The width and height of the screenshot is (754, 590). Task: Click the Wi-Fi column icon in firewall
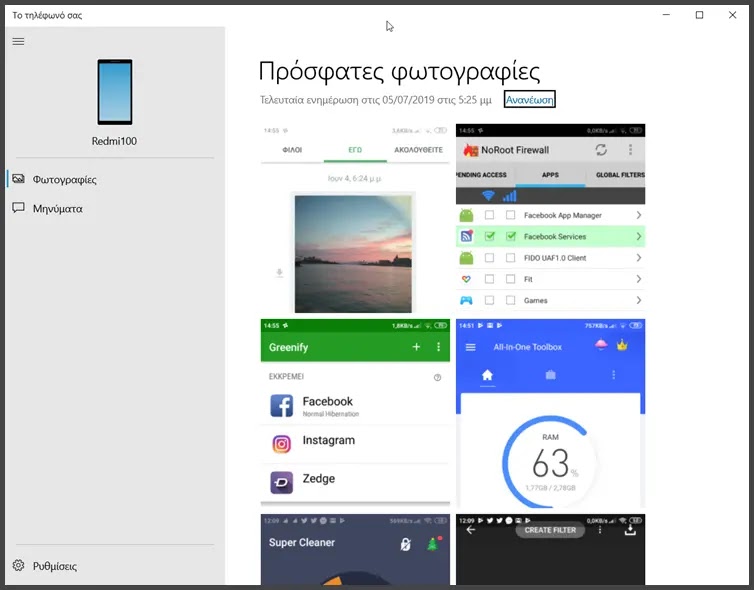pos(488,195)
